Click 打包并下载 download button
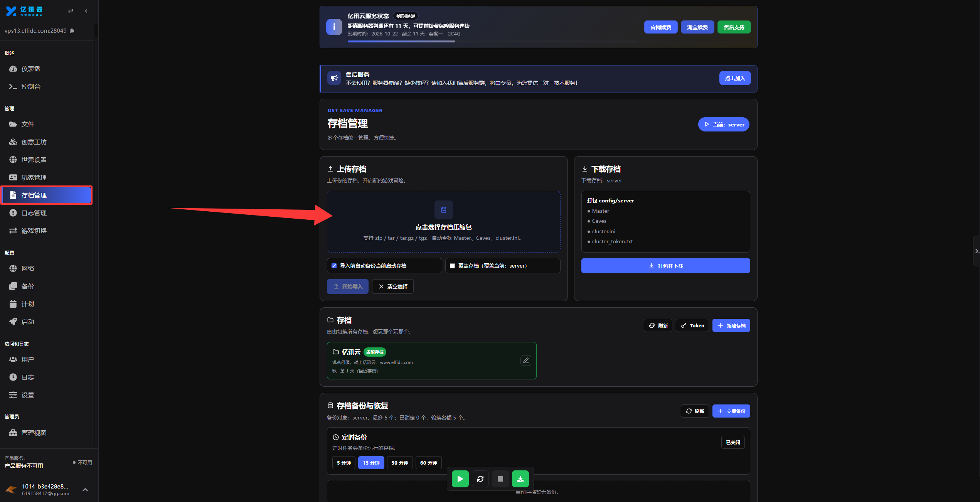Screen dimensions: 980x502 (x=665, y=266)
